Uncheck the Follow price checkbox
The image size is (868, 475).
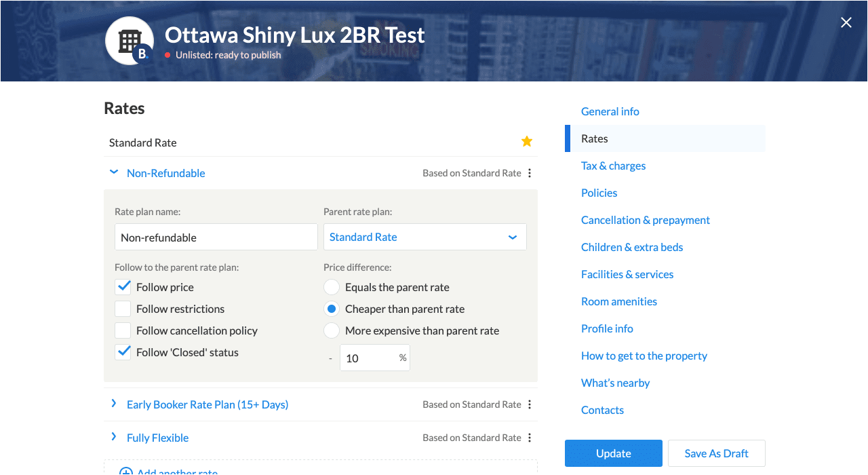pyautogui.click(x=123, y=287)
